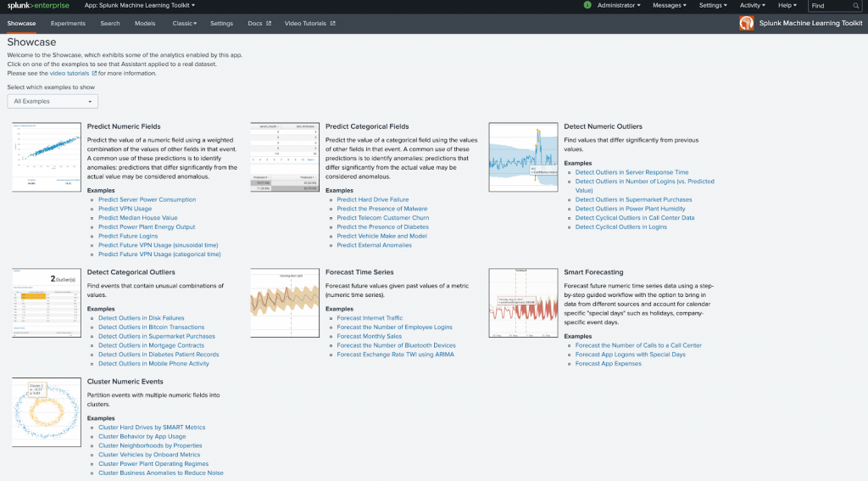This screenshot has height=481, width=868.
Task: Click the Machine Learning Toolkit app icon
Action: tap(746, 23)
